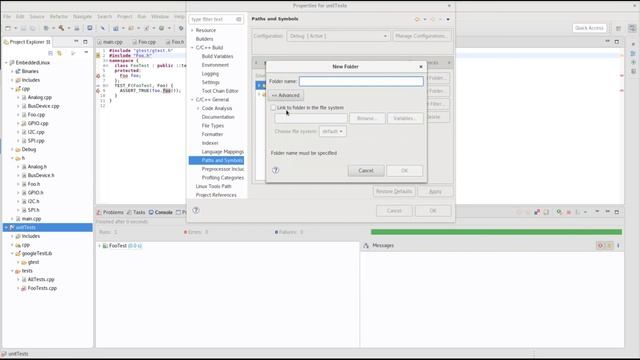This screenshot has height=360, width=640.
Task: Select Resource in properties tree
Action: (206, 30)
